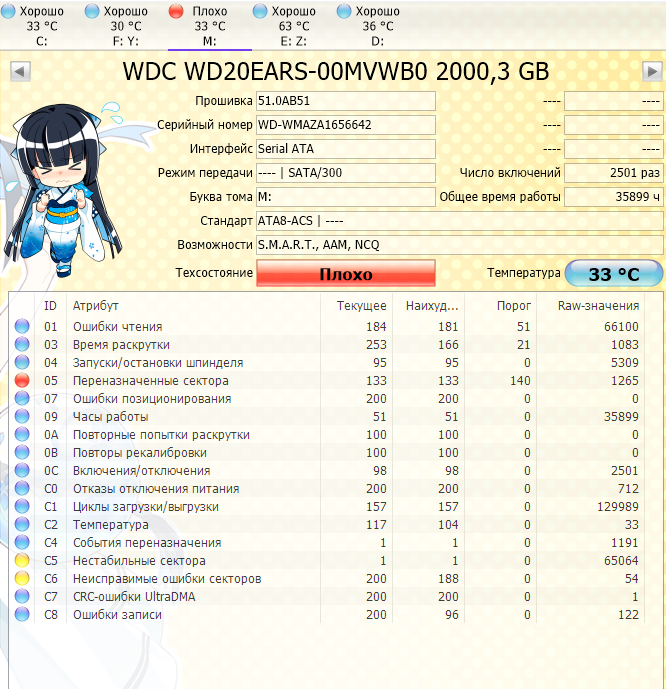The width and height of the screenshot is (666, 689).
Task: Click the serial number field WD-WMAZA1656642
Action: pos(346,125)
